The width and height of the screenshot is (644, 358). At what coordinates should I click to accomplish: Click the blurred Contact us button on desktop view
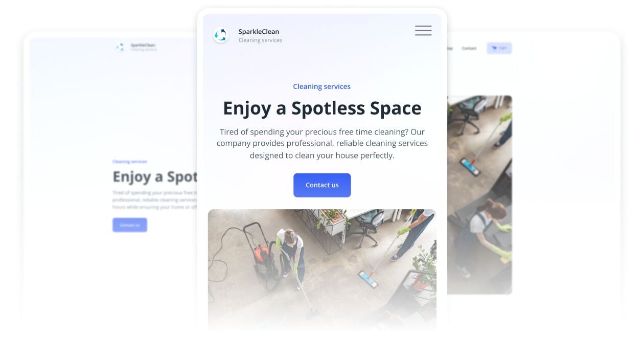point(130,225)
